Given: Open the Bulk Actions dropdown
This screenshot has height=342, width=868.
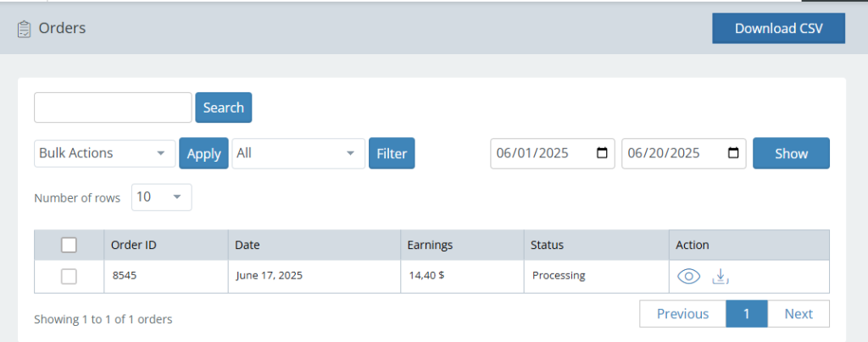Looking at the screenshot, I should [104, 154].
